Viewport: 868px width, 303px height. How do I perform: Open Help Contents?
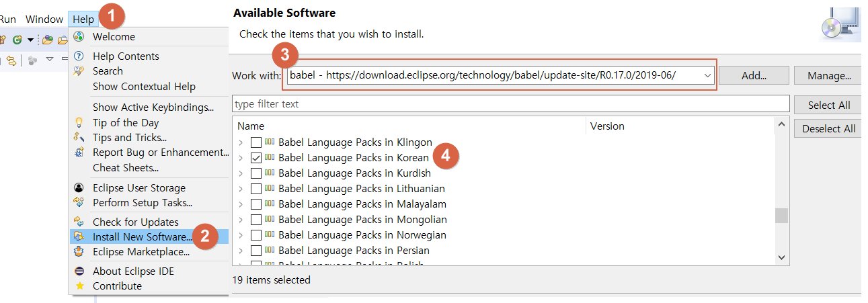pos(126,56)
